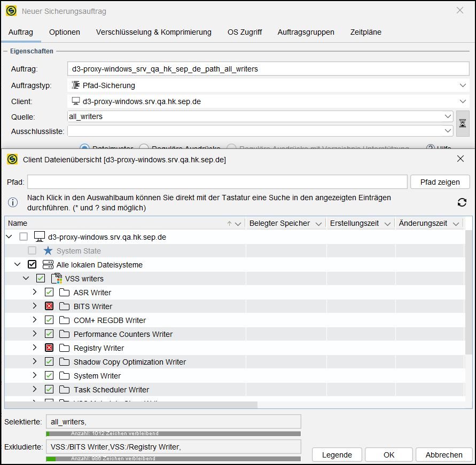
Task: Click inside the Pfad input field
Action: pyautogui.click(x=214, y=182)
